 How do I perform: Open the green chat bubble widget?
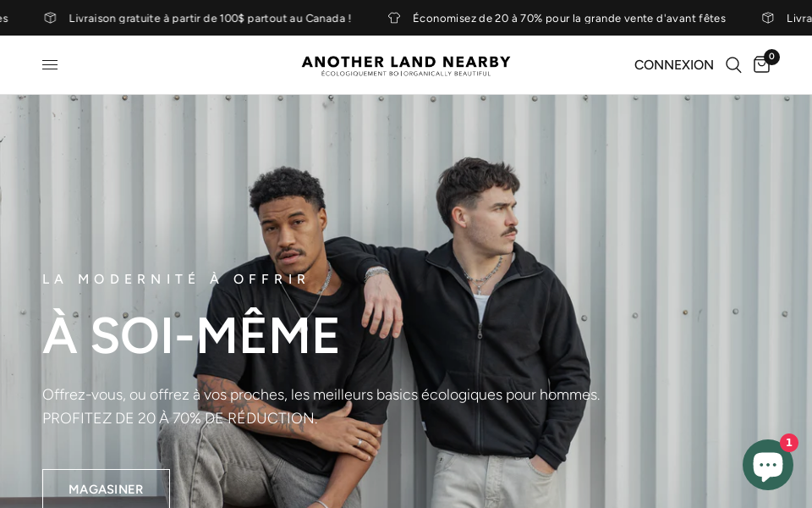click(x=767, y=465)
